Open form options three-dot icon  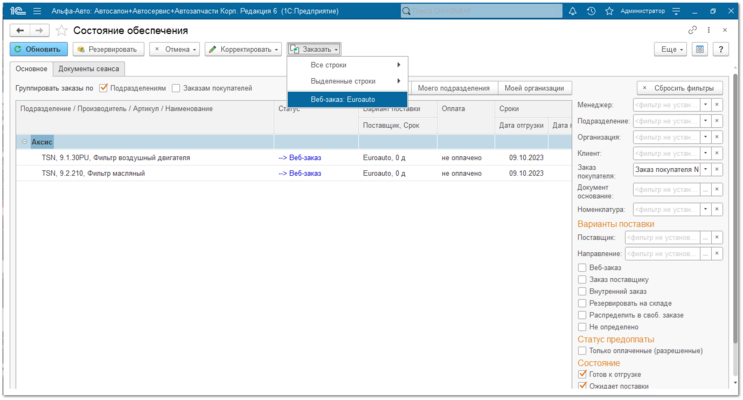(x=708, y=30)
